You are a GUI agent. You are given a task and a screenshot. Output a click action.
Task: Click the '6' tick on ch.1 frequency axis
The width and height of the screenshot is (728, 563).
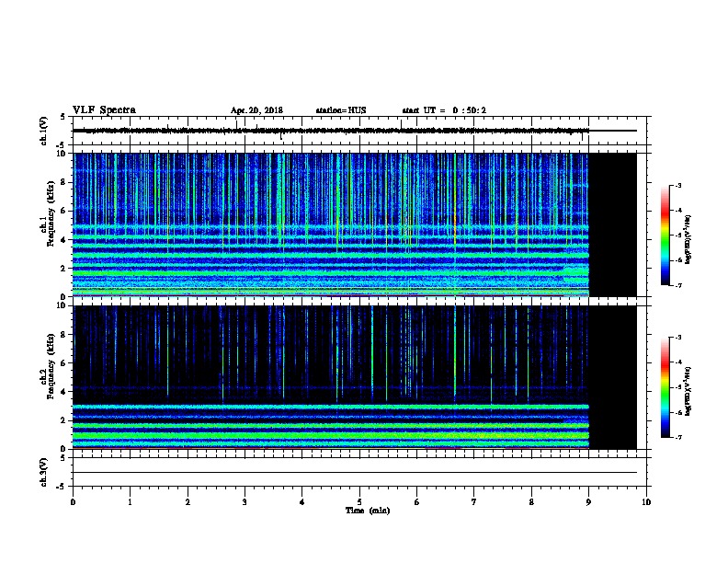pos(64,211)
